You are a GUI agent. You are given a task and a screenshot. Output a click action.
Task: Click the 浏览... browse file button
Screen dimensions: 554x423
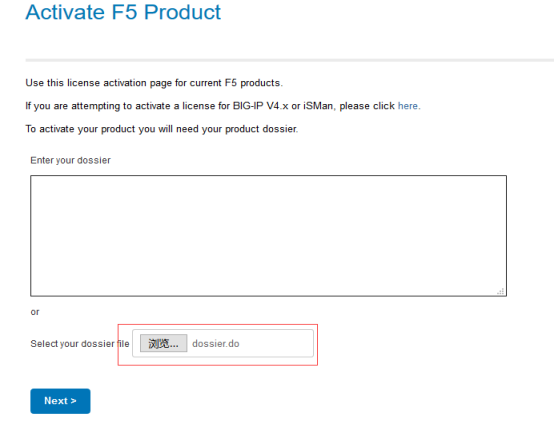pos(164,343)
